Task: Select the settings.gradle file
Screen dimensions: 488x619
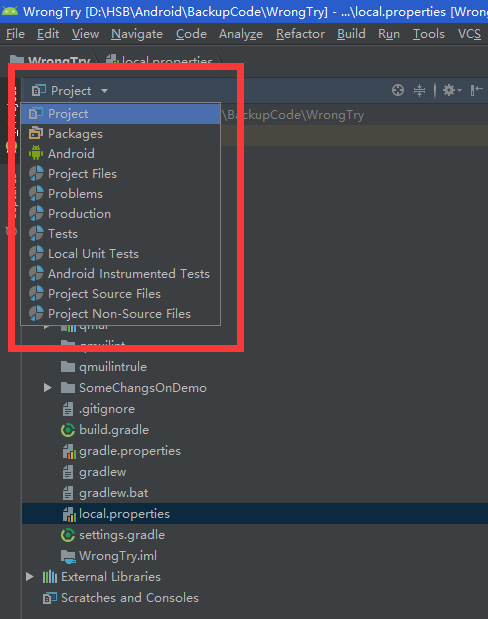Action: point(122,535)
